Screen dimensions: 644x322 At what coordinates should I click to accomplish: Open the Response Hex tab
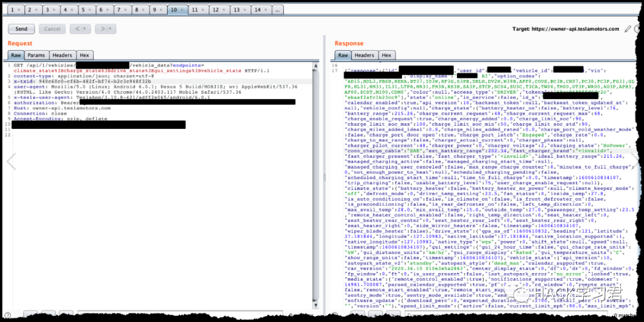click(x=386, y=55)
